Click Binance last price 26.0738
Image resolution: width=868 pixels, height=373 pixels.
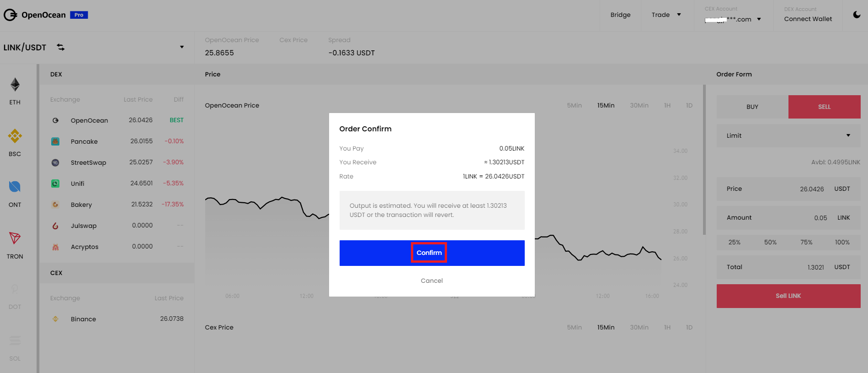(171, 319)
